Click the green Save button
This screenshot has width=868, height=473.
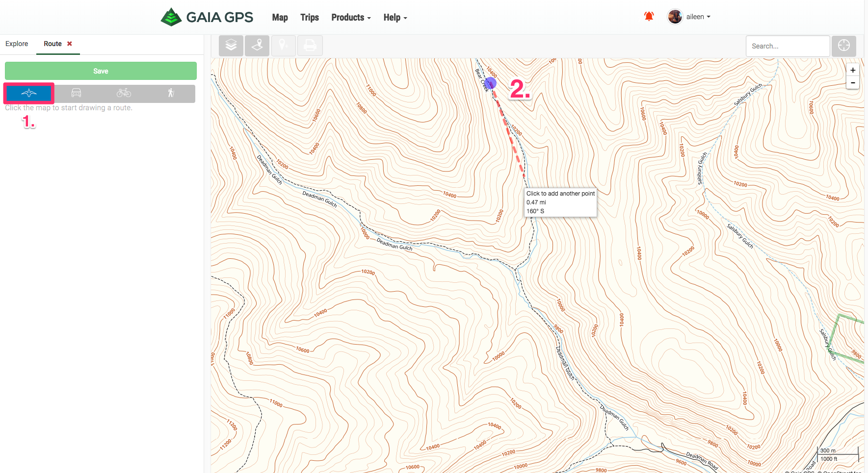(101, 71)
